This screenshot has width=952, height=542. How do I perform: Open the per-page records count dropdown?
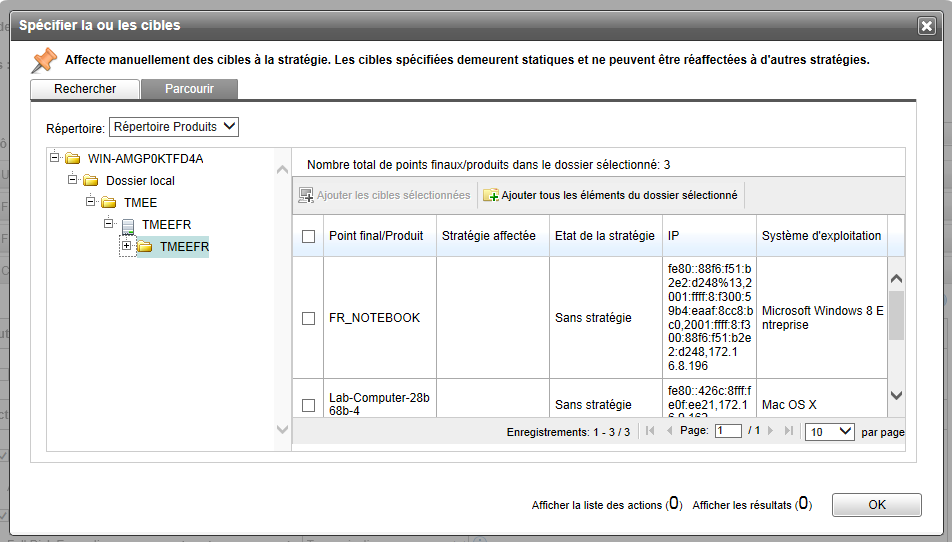click(830, 432)
